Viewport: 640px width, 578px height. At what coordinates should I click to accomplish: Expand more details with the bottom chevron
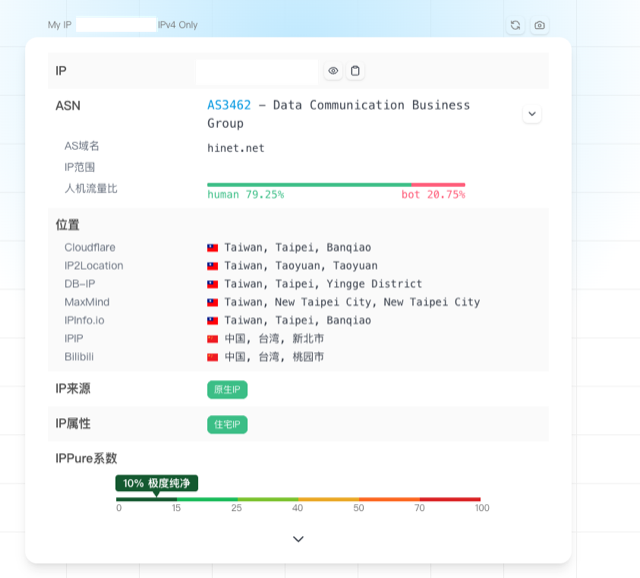[x=298, y=539]
